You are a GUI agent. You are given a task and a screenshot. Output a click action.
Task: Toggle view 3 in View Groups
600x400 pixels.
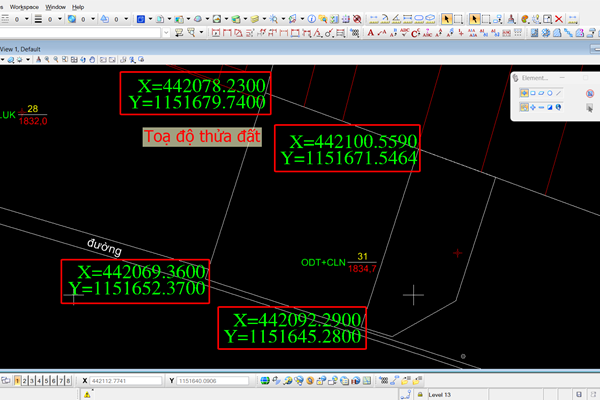[x=32, y=381]
